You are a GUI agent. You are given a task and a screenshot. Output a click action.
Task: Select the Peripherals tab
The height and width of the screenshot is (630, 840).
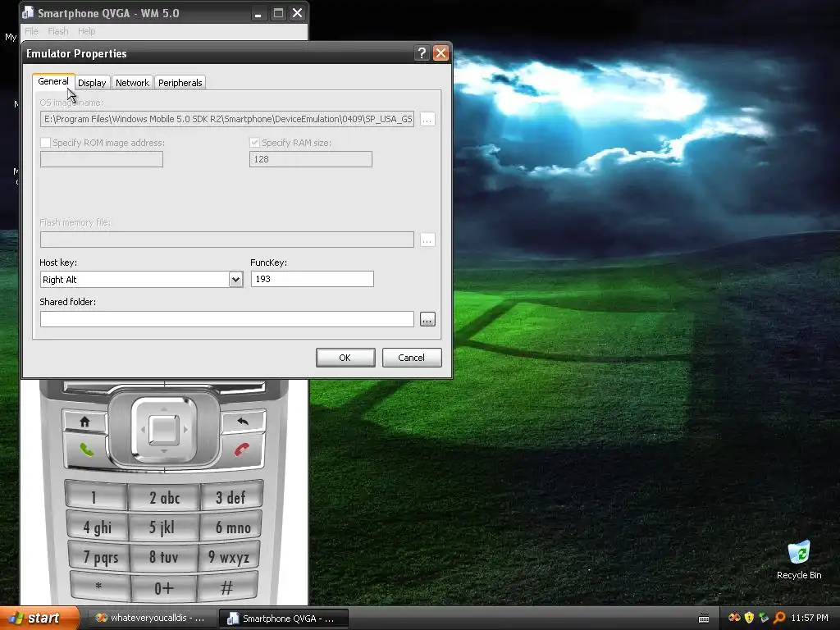point(180,83)
